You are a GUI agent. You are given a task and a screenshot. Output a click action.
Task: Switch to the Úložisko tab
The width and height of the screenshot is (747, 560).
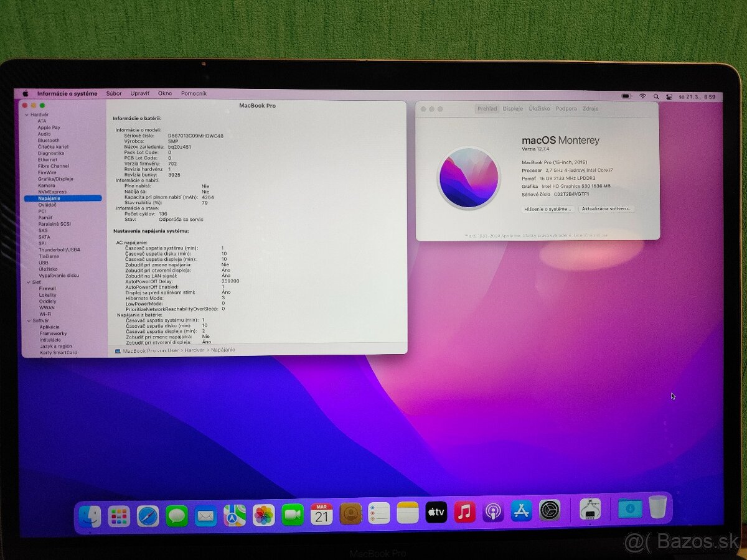coord(539,108)
